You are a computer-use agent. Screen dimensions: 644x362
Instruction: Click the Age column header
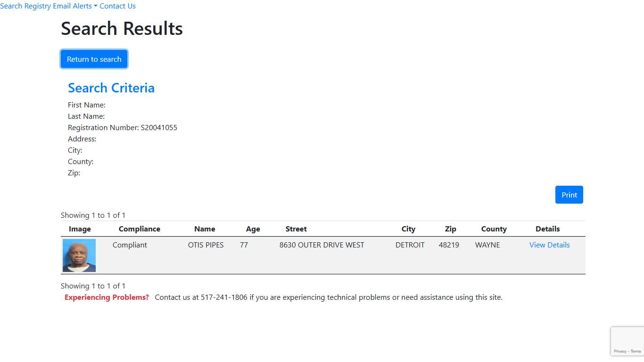[x=253, y=229]
